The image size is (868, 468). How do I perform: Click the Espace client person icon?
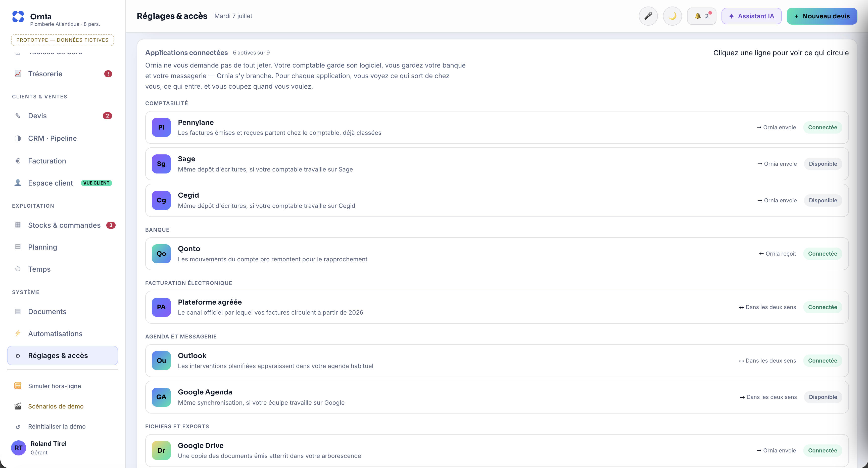(18, 183)
